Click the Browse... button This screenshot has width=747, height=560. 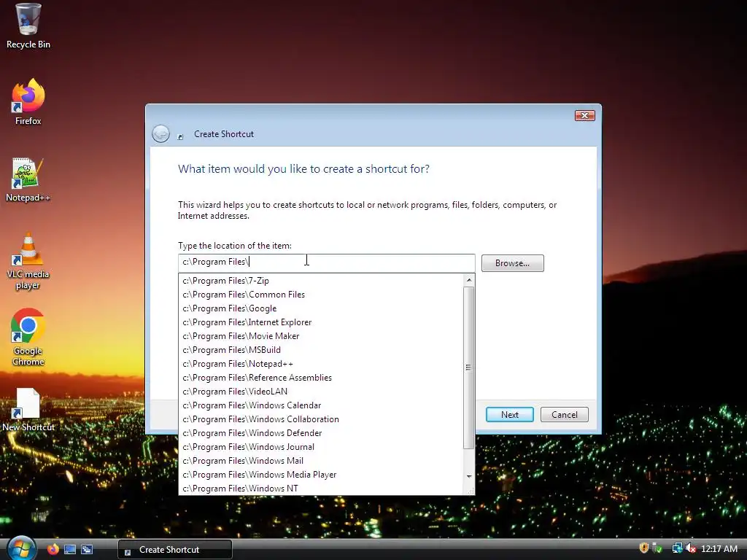tap(512, 262)
